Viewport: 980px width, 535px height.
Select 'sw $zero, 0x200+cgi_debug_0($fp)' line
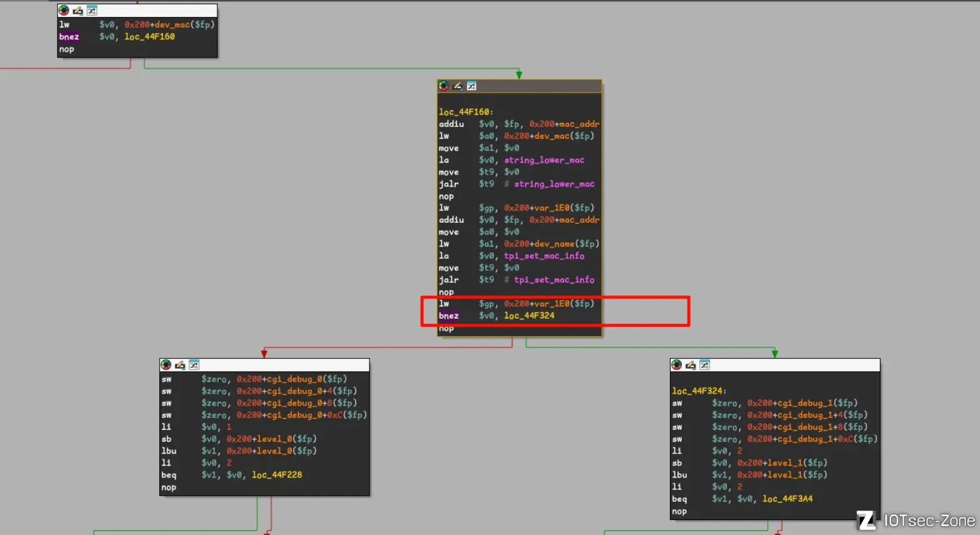(x=254, y=379)
